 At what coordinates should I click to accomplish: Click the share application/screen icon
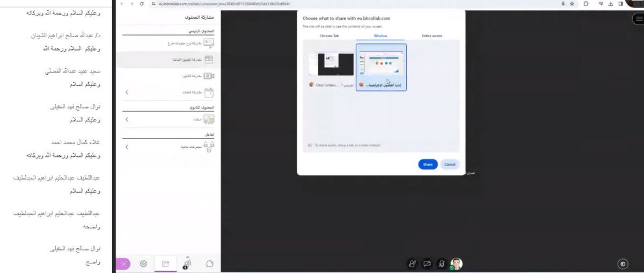(x=209, y=59)
